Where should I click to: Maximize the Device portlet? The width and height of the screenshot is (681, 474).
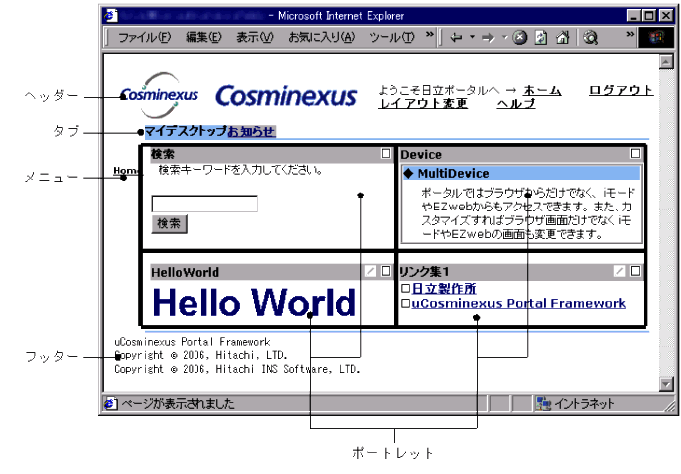click(x=635, y=153)
